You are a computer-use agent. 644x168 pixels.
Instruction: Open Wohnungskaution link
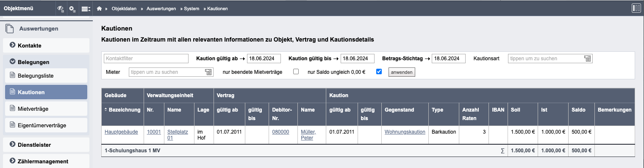(405, 132)
